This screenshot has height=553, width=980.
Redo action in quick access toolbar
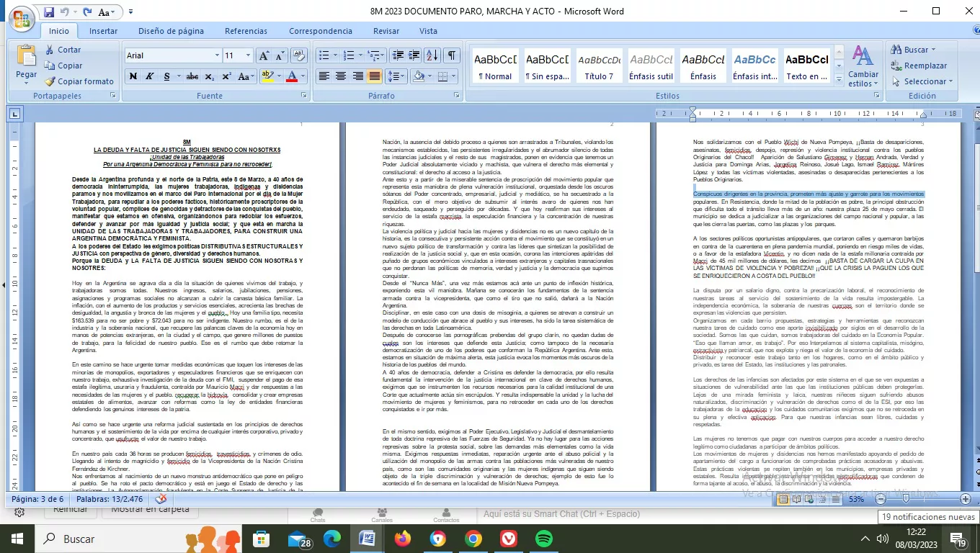(87, 12)
